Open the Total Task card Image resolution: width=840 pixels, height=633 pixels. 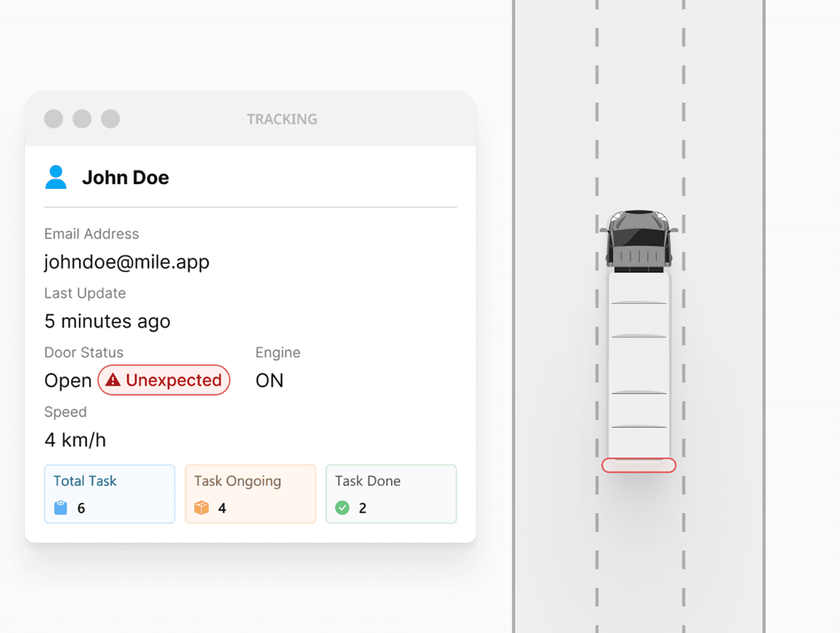click(109, 494)
